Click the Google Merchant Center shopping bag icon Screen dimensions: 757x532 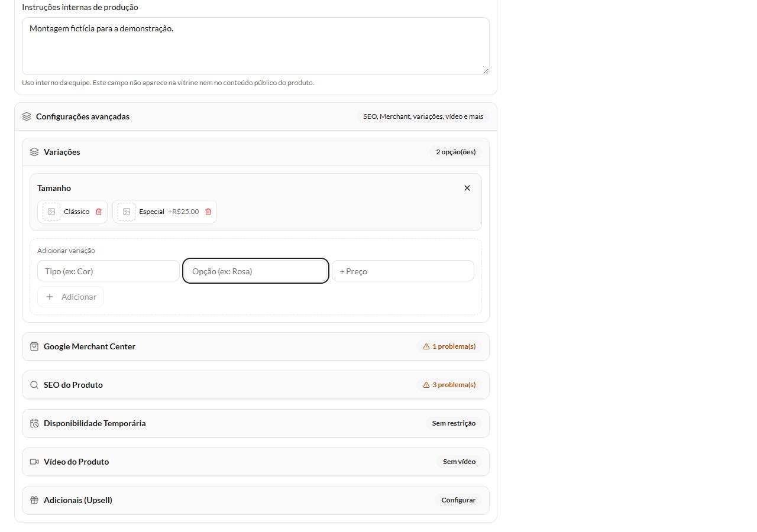point(34,346)
